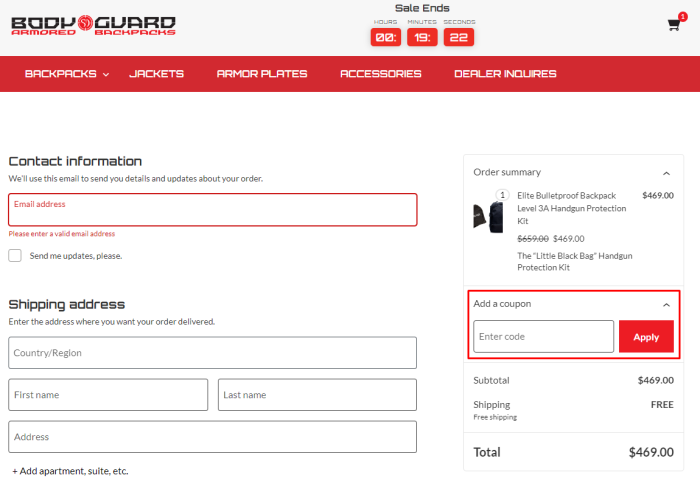Enable the 'Send me updates' checkbox

[15, 256]
